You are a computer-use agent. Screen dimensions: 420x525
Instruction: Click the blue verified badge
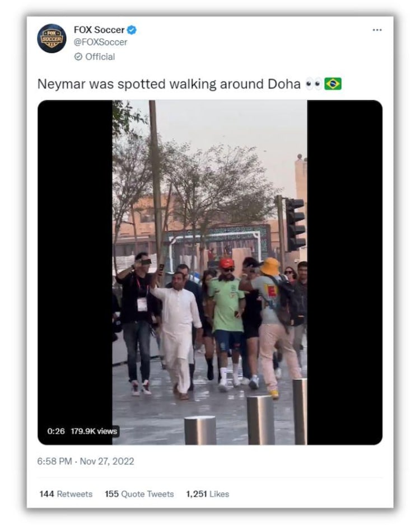[132, 30]
